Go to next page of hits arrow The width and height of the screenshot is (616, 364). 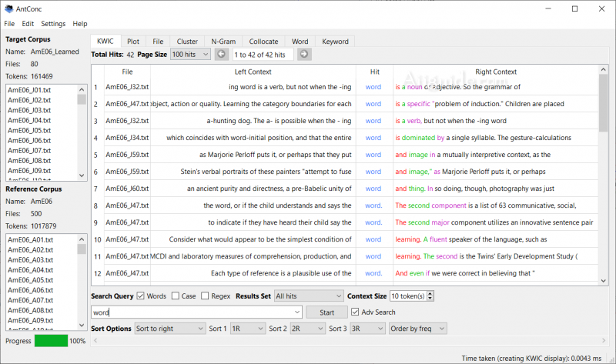[304, 54]
